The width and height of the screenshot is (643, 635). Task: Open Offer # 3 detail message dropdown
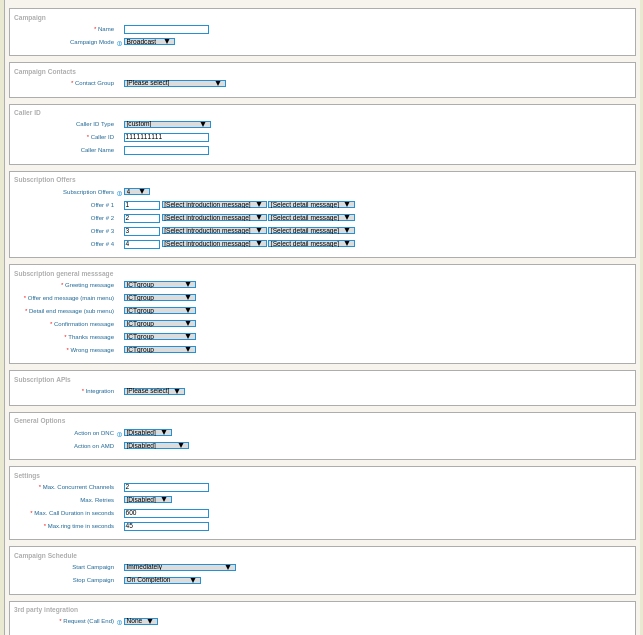point(311,231)
